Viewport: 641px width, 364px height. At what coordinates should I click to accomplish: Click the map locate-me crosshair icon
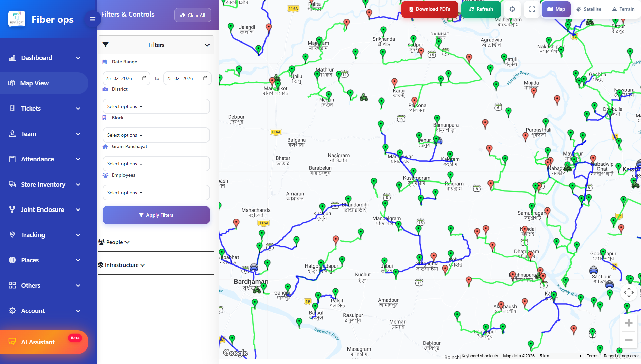(512, 9)
